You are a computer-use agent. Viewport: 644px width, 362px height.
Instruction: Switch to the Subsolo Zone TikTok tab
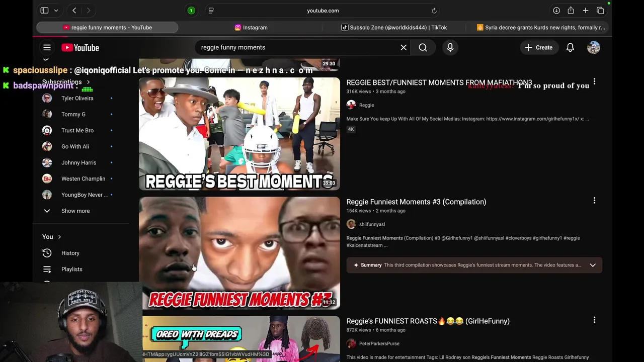(x=394, y=28)
